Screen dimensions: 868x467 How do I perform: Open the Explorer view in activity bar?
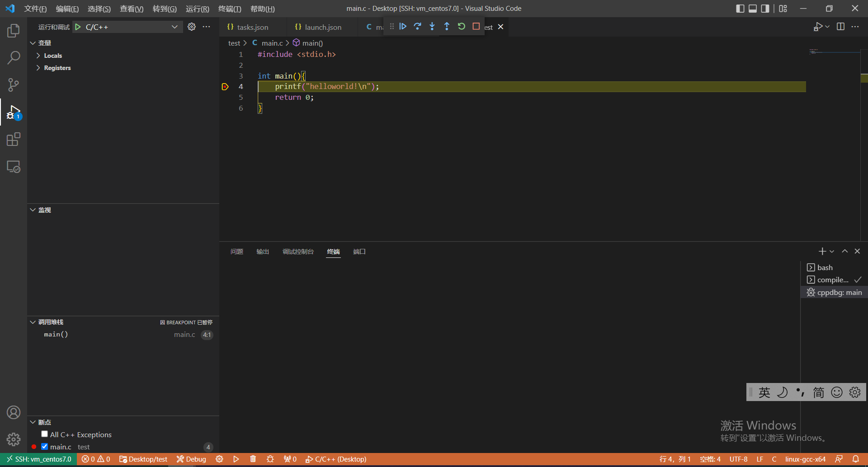[14, 31]
